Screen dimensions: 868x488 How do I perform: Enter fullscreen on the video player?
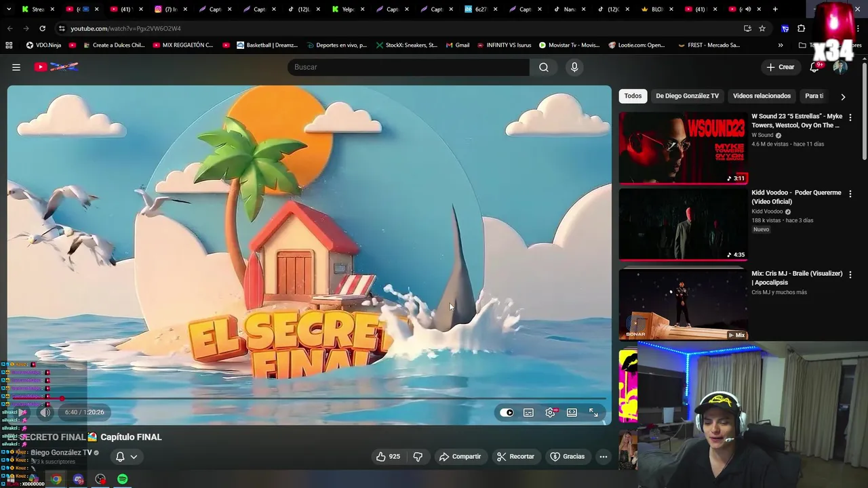coord(593,412)
